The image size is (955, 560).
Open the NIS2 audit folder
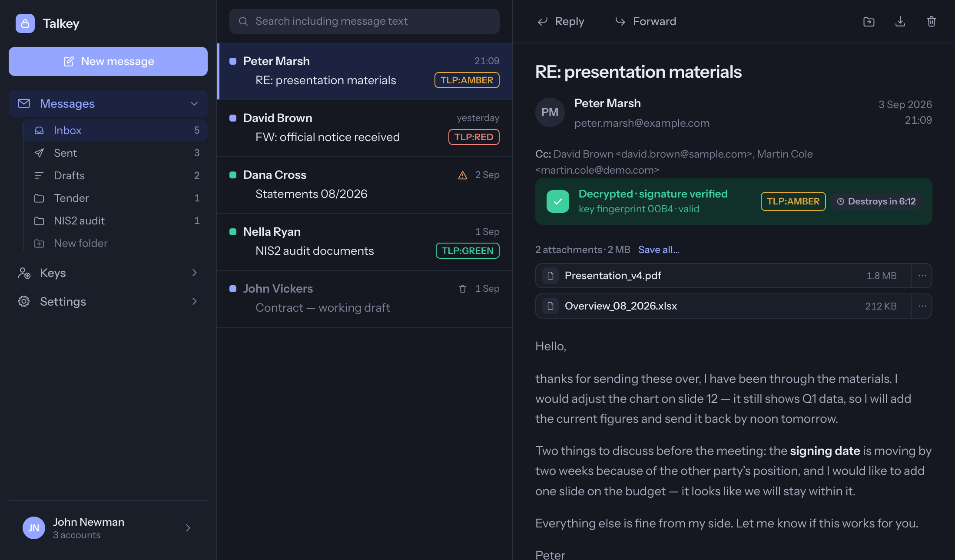pyautogui.click(x=116, y=221)
